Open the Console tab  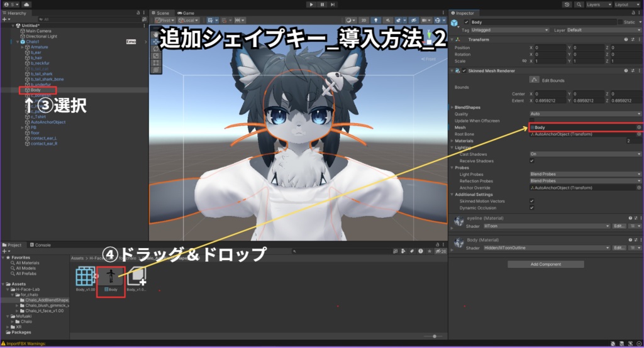[x=40, y=245]
